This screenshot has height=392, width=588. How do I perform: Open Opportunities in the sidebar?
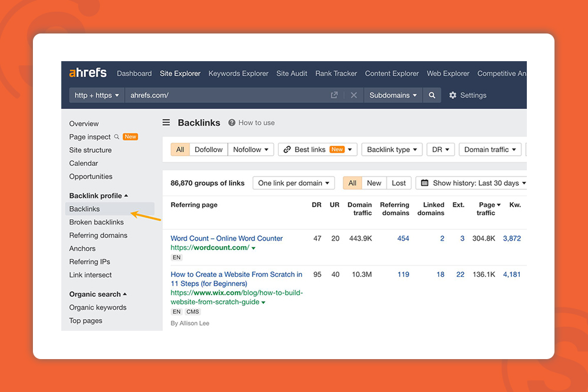[91, 176]
